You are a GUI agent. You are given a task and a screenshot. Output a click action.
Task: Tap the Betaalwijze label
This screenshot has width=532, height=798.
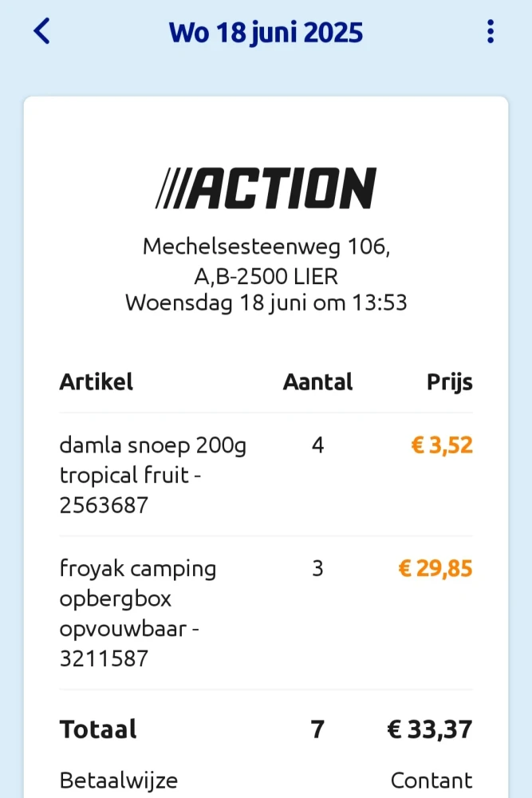pos(118,780)
